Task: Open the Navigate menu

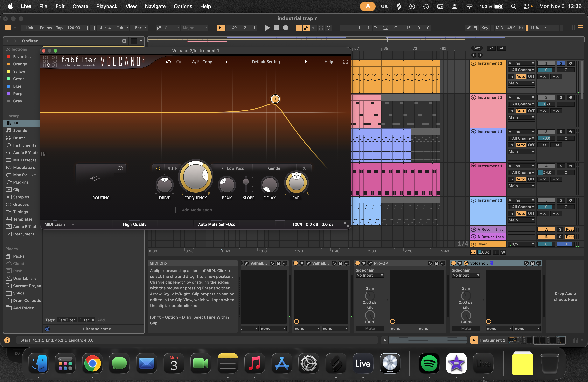Action: [x=155, y=6]
